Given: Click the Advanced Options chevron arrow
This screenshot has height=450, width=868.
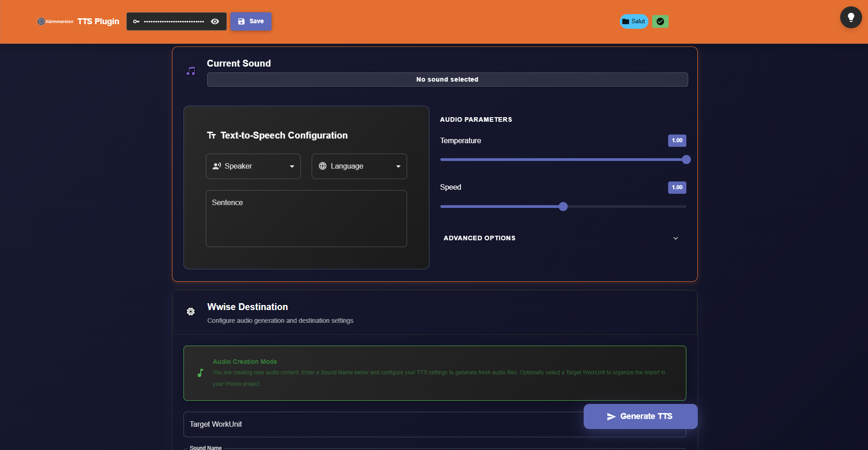Looking at the screenshot, I should click(675, 238).
